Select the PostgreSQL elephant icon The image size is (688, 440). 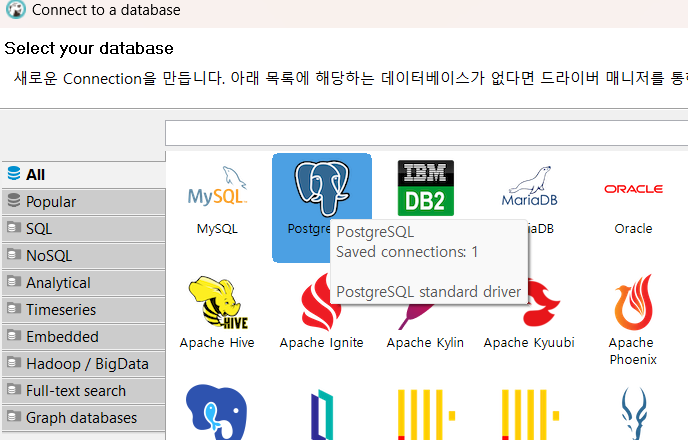point(322,188)
